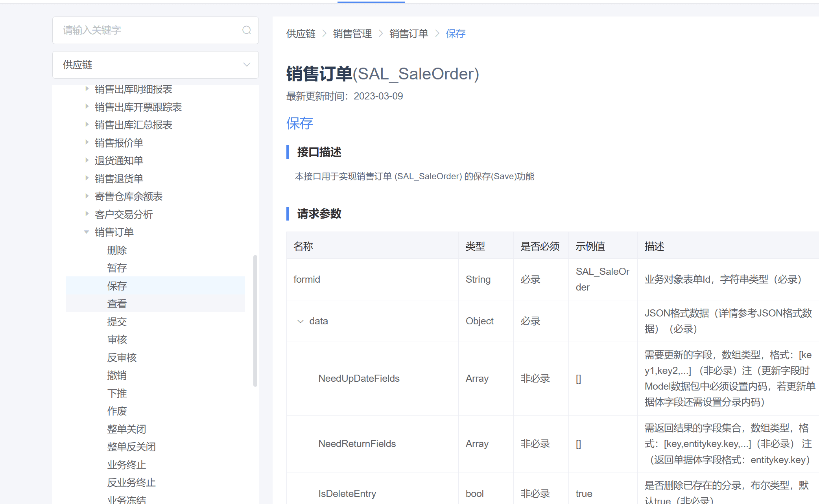This screenshot has width=819, height=504.
Task: Expand the 销售退货单 tree node
Action: (x=87, y=178)
